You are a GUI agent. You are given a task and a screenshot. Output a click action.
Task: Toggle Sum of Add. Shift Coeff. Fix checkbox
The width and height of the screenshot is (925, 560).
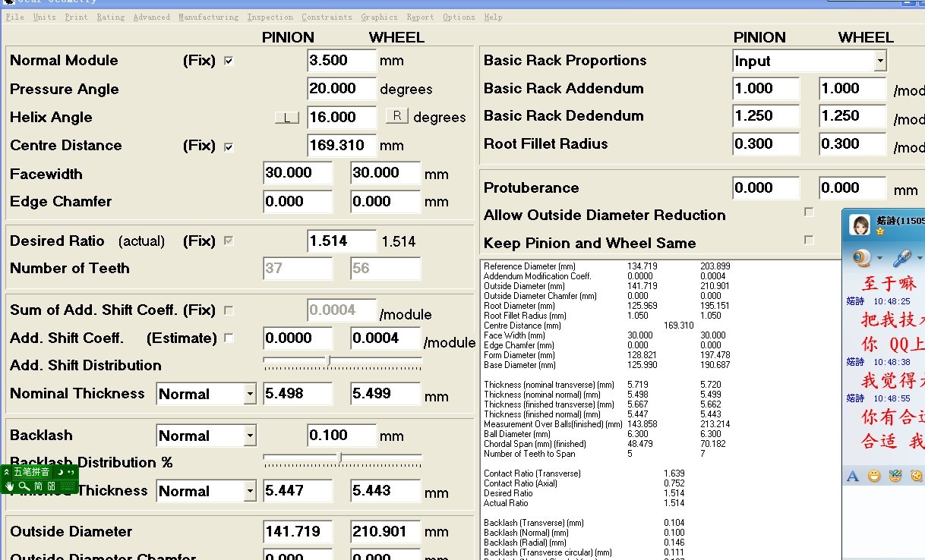pos(229,310)
